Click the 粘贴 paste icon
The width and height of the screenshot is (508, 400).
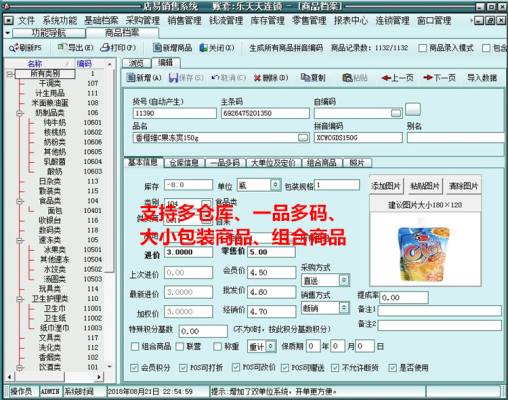pyautogui.click(x=347, y=78)
